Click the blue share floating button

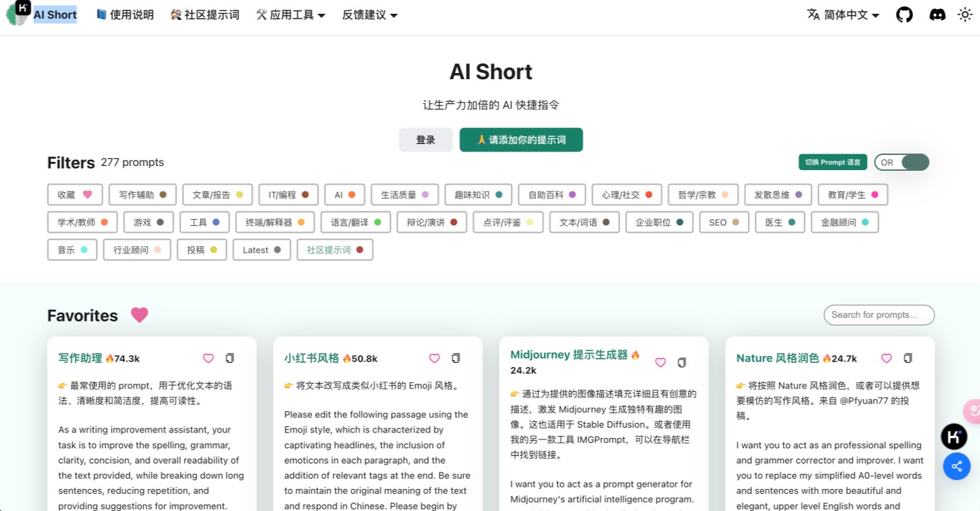pyautogui.click(x=957, y=466)
